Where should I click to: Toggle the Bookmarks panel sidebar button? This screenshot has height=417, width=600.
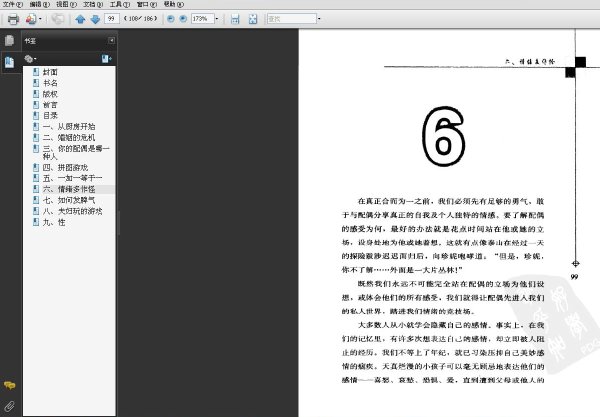pos(10,62)
